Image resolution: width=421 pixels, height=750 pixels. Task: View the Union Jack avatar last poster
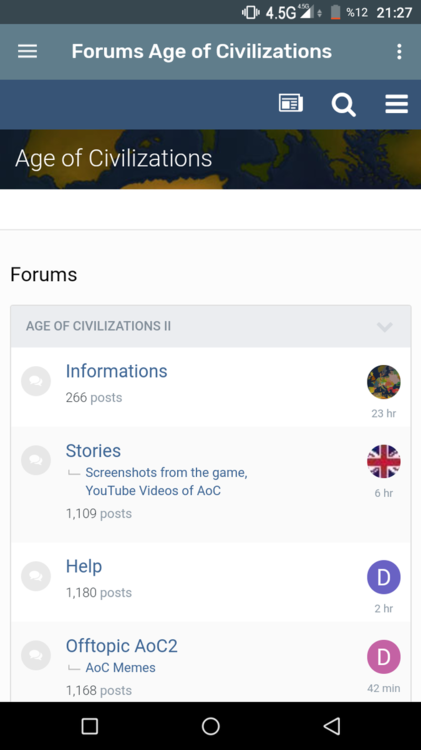[384, 461]
